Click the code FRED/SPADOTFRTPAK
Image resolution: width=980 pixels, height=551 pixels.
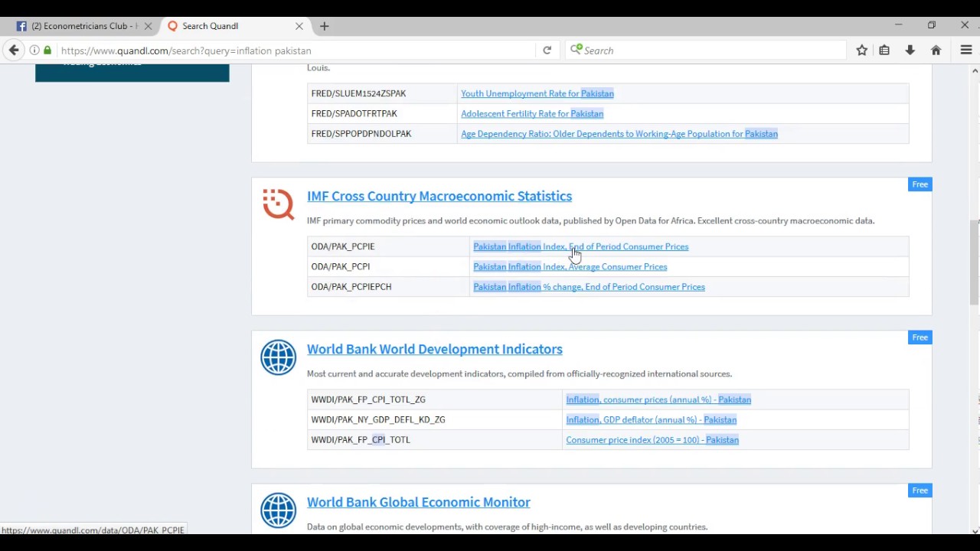coord(354,113)
